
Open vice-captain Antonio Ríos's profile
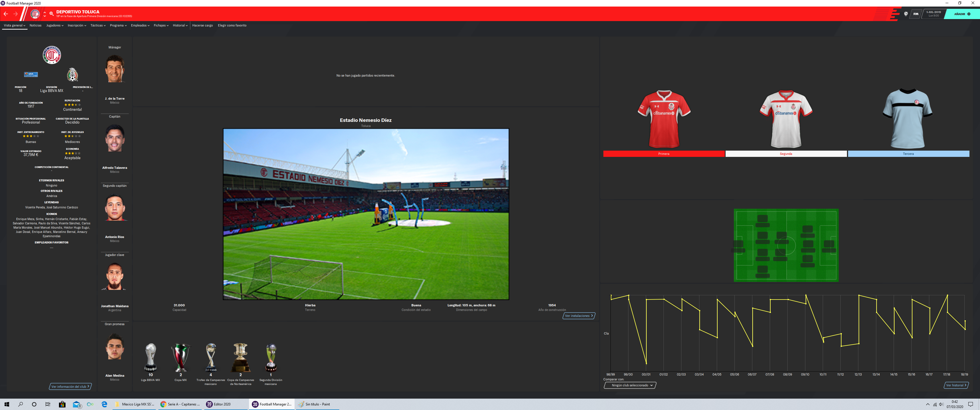[x=115, y=237]
